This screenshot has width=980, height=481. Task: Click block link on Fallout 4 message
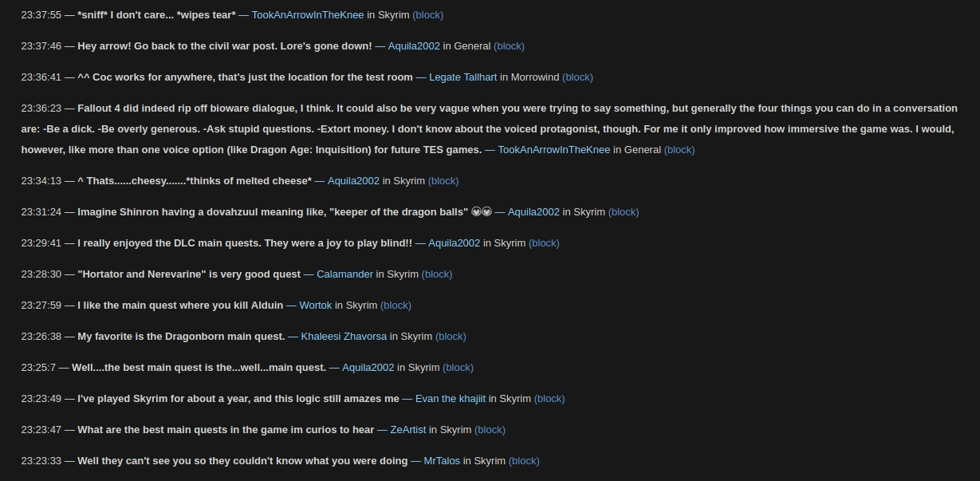tap(679, 149)
